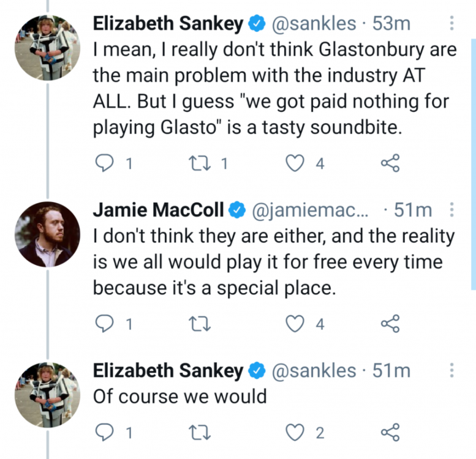Retweet Elizabeth Sankey's 53m tweet

200,163
